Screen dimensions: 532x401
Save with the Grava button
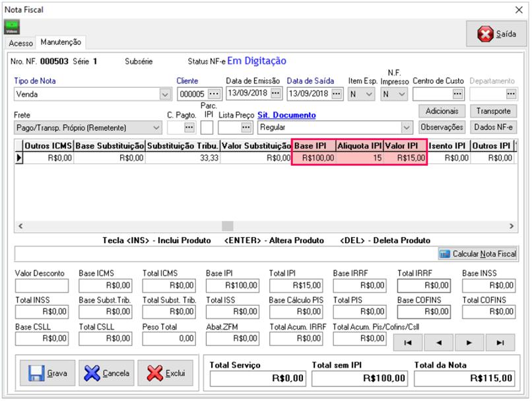tap(48, 373)
